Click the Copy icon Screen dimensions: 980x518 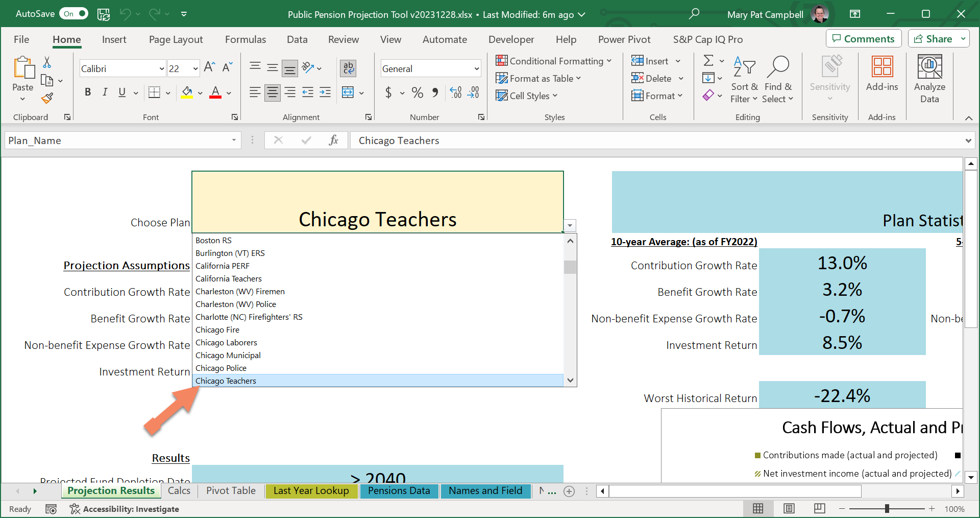coord(47,80)
